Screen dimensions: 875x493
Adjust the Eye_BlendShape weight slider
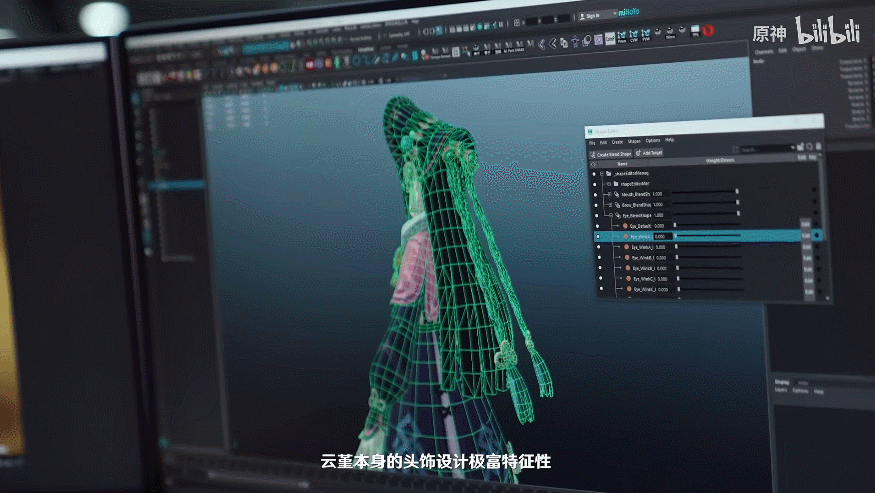(707, 213)
